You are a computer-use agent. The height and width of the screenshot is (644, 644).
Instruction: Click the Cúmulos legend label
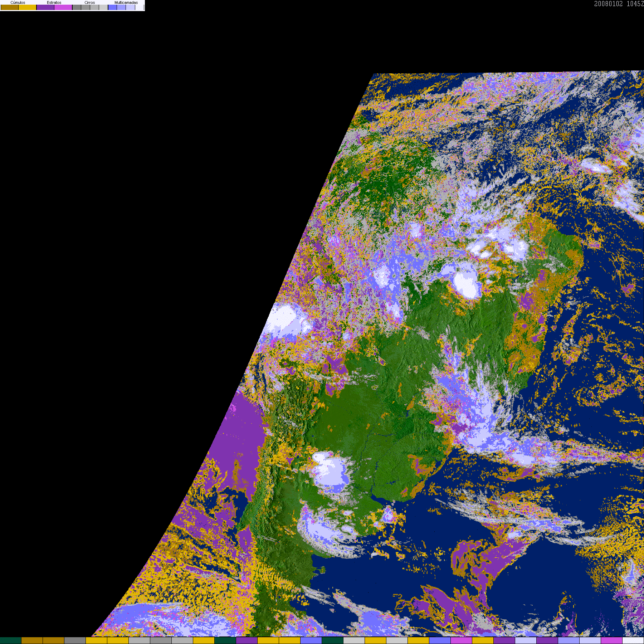18,3
